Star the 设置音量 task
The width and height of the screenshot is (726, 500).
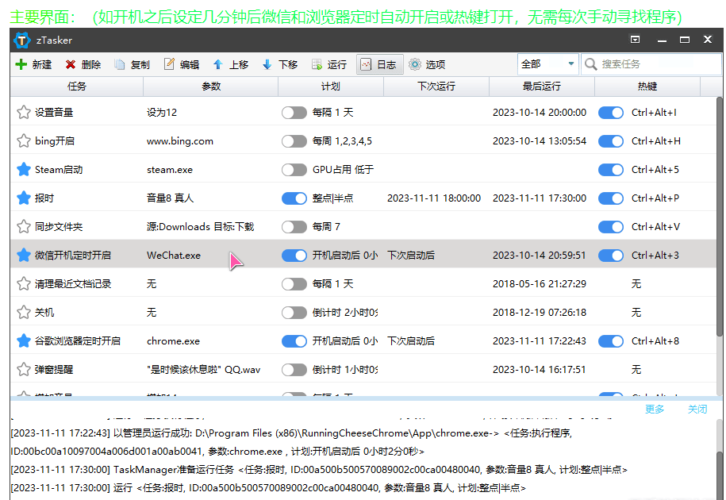(x=23, y=113)
